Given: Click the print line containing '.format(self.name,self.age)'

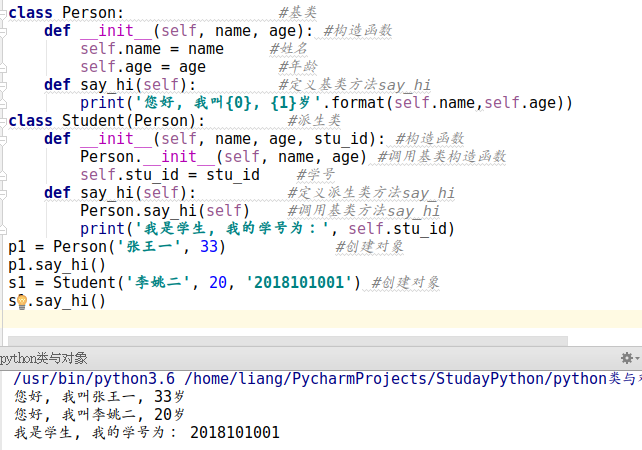Looking at the screenshot, I should (326, 103).
